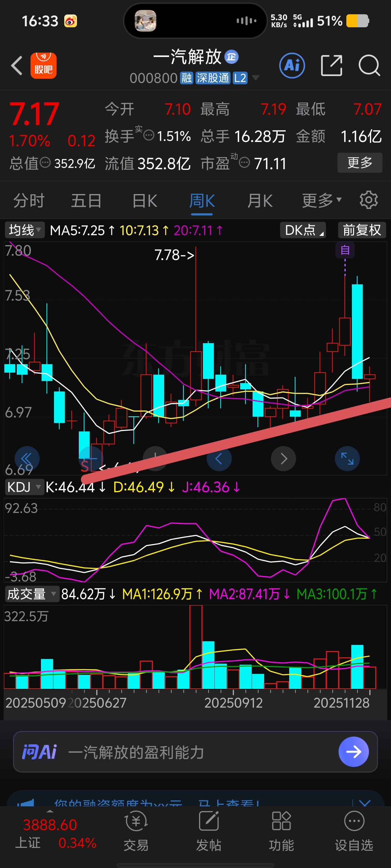Viewport: 391px width, 868px height.
Task: Tap the S sell signal marker
Action: coord(85,466)
